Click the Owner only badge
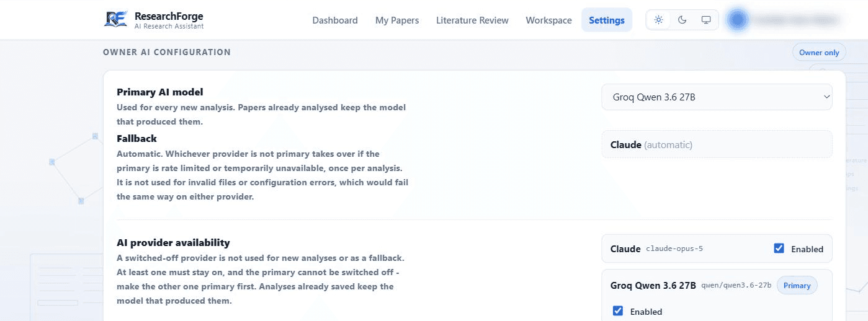The width and height of the screenshot is (868, 321). click(x=819, y=52)
